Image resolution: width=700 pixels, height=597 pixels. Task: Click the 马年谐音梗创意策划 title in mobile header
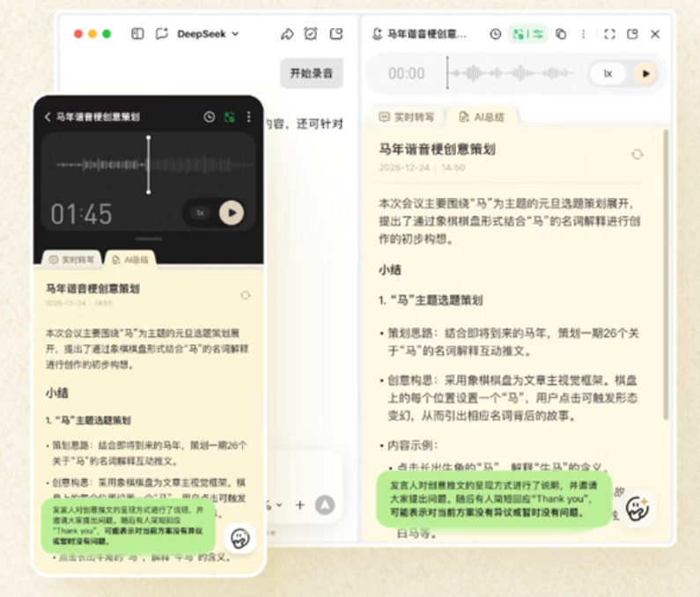[98, 117]
